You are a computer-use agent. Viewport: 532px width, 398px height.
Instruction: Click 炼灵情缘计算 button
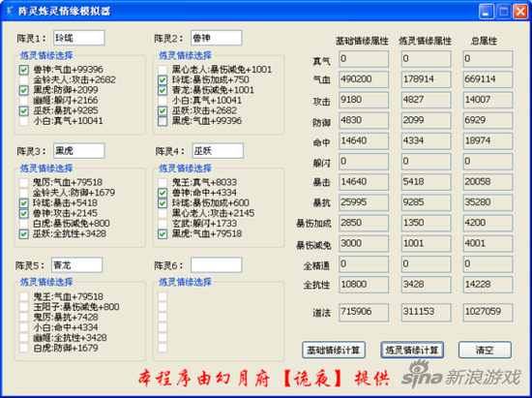pyautogui.click(x=412, y=351)
